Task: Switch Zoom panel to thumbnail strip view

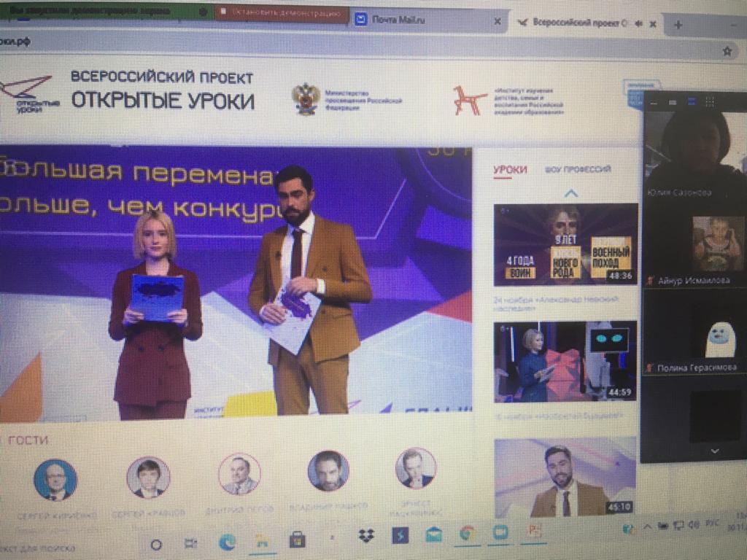Action: [673, 102]
